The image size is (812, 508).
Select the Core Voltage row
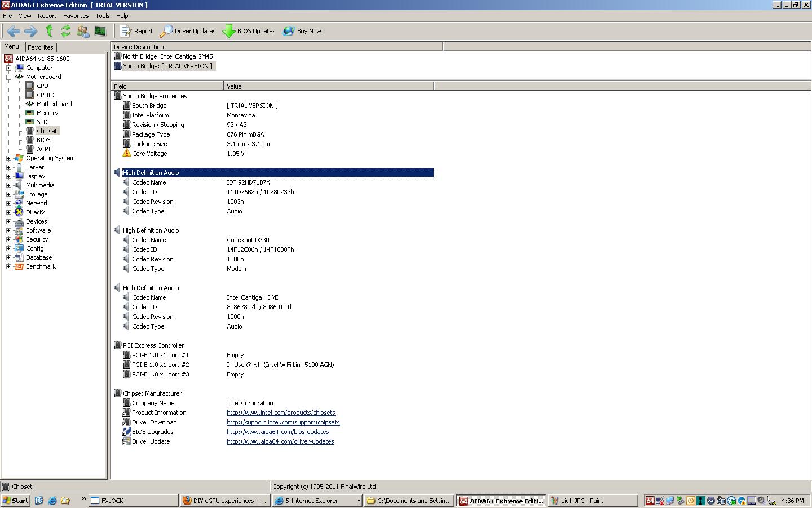pos(273,154)
